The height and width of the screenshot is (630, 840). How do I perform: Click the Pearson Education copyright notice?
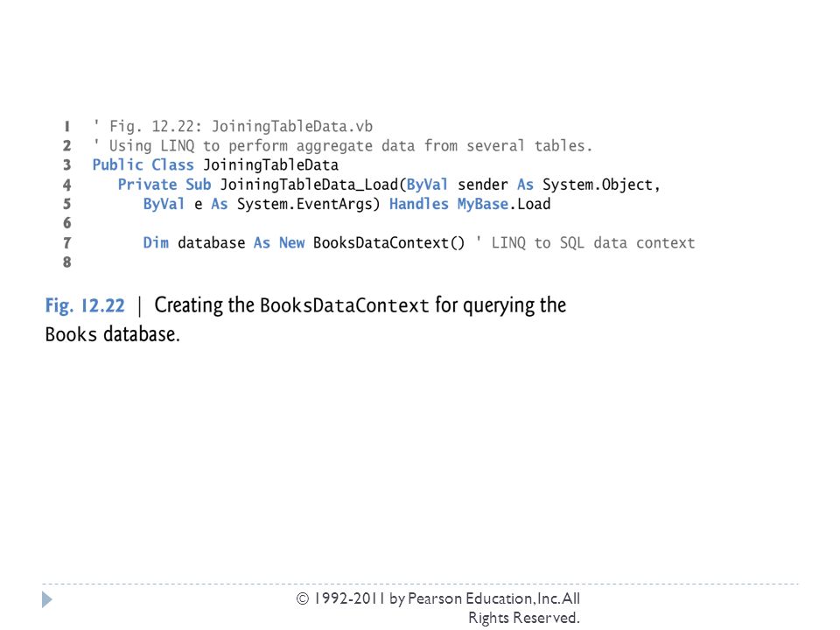point(438,608)
